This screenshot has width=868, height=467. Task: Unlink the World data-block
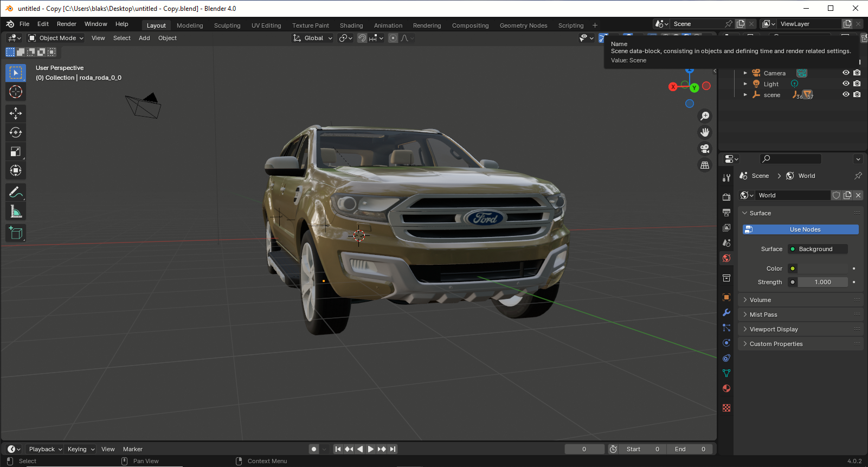pos(858,195)
